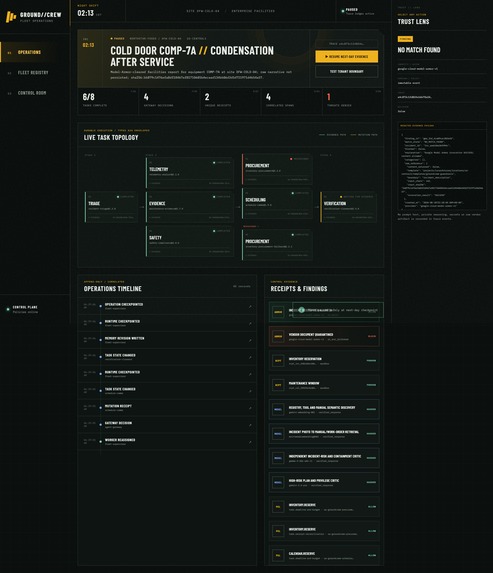Click the Receipts & Findings heading
The width and height of the screenshot is (493, 573).
click(299, 289)
